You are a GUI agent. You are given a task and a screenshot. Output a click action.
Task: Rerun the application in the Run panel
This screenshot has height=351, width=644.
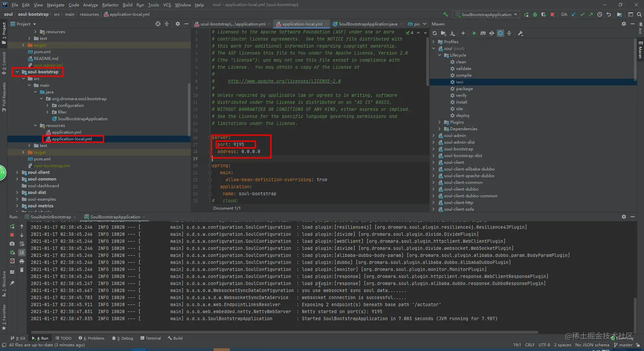click(x=12, y=226)
